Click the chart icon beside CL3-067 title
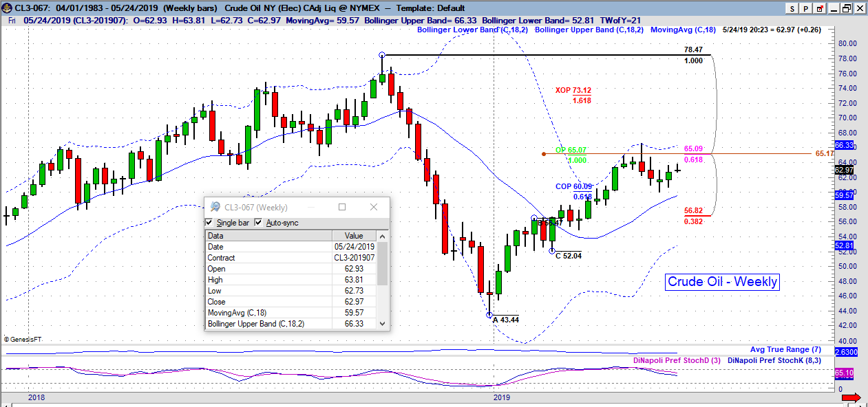Image resolution: width=868 pixels, height=407 pixels. click(8, 8)
